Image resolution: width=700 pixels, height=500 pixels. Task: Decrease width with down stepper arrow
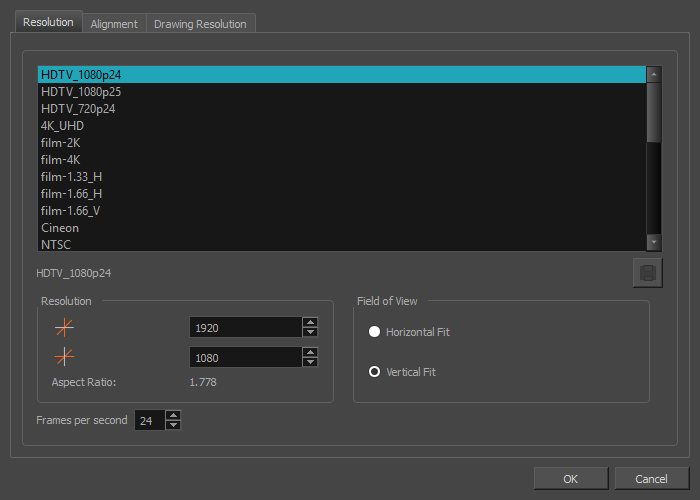310,333
